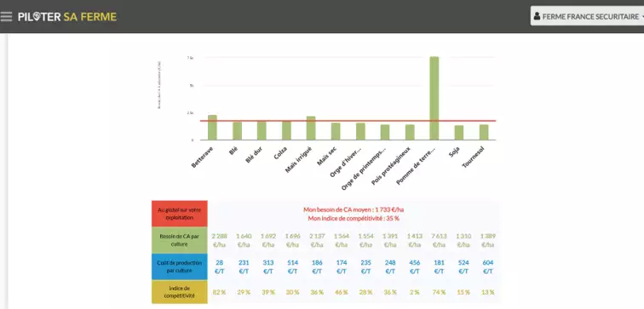Click the Colza axis label
The image size is (644, 309).
pos(280,152)
